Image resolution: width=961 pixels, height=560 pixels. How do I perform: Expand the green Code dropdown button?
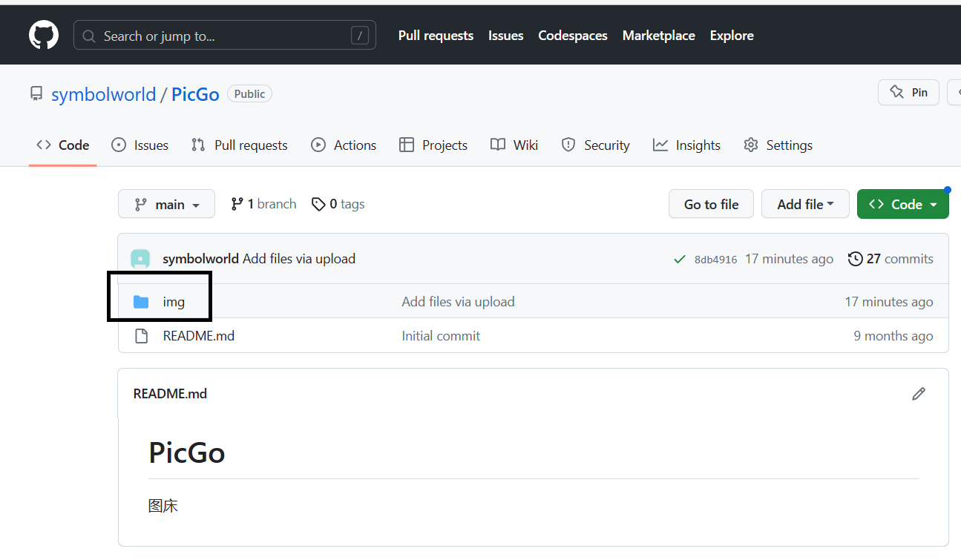[x=902, y=204]
